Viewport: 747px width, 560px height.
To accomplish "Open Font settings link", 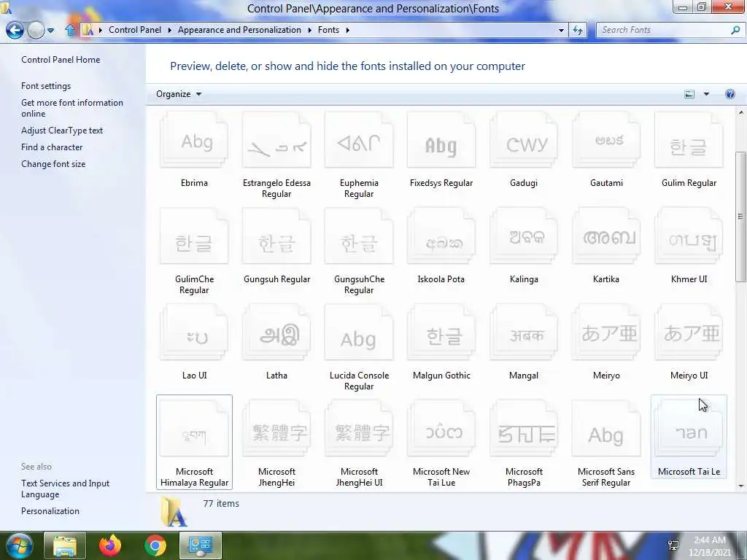I will [x=46, y=86].
